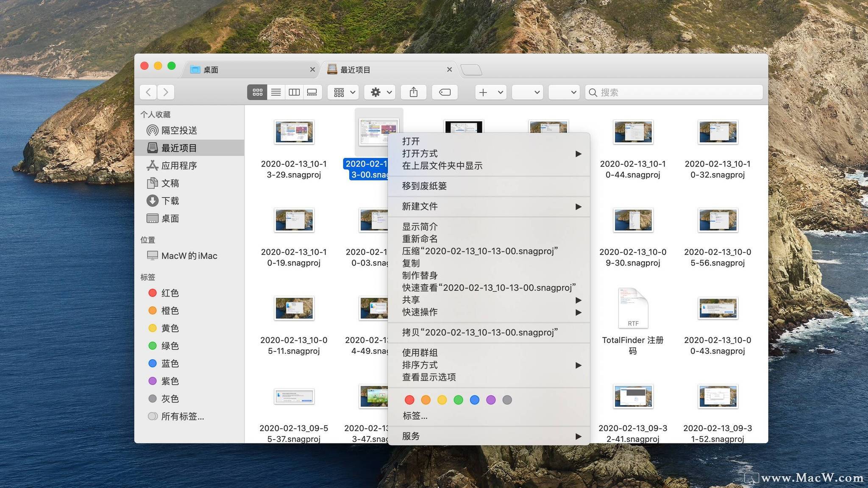The image size is (868, 488).
Task: Choose 拷贝 snagproj file option
Action: tap(489, 333)
